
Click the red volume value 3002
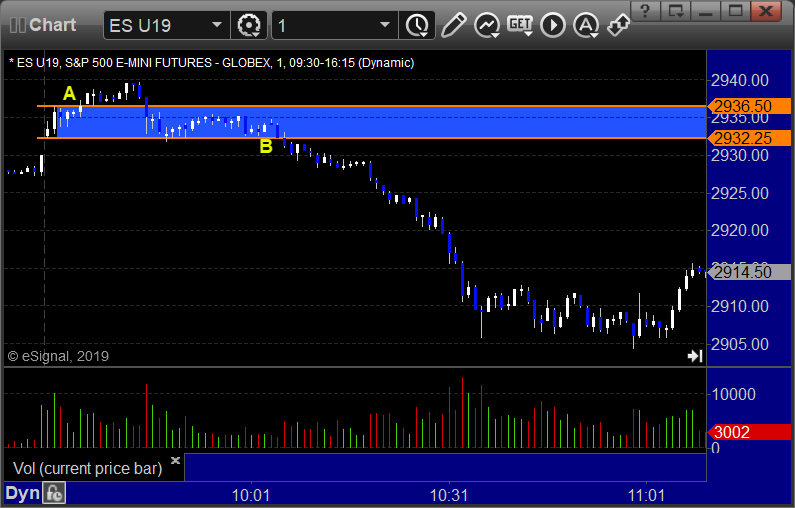point(749,432)
